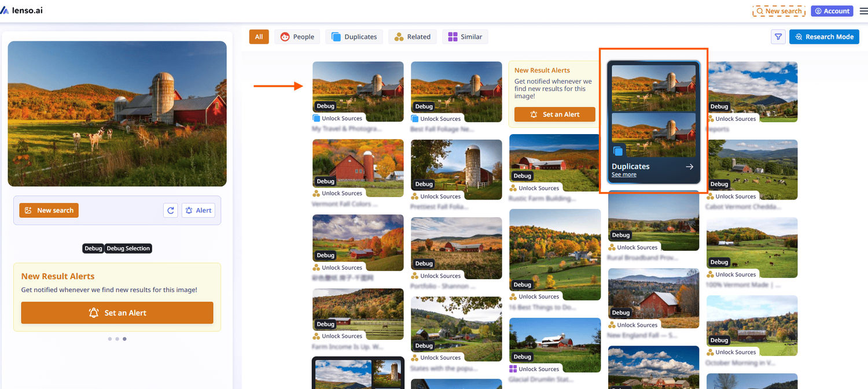Open the Portfolio - Shannon... result thumbnail
868x389 pixels.
pyautogui.click(x=457, y=248)
